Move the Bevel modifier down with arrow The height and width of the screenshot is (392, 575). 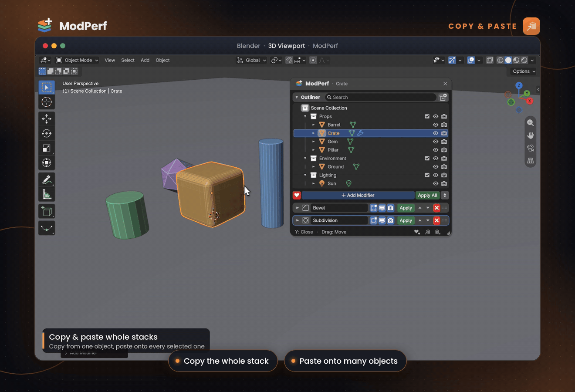click(x=428, y=208)
